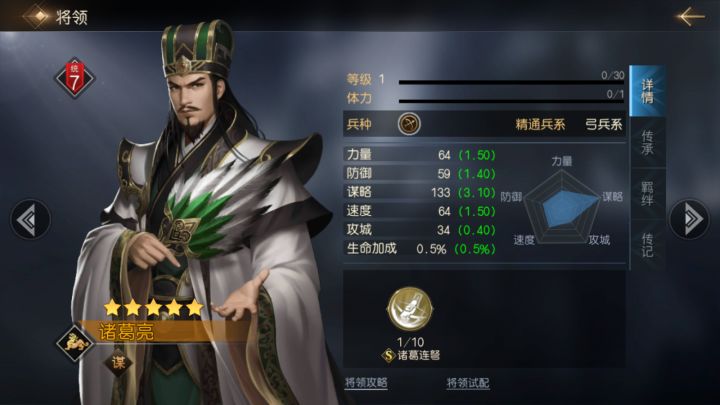Click the 谋 strategist type badge

pyautogui.click(x=118, y=363)
